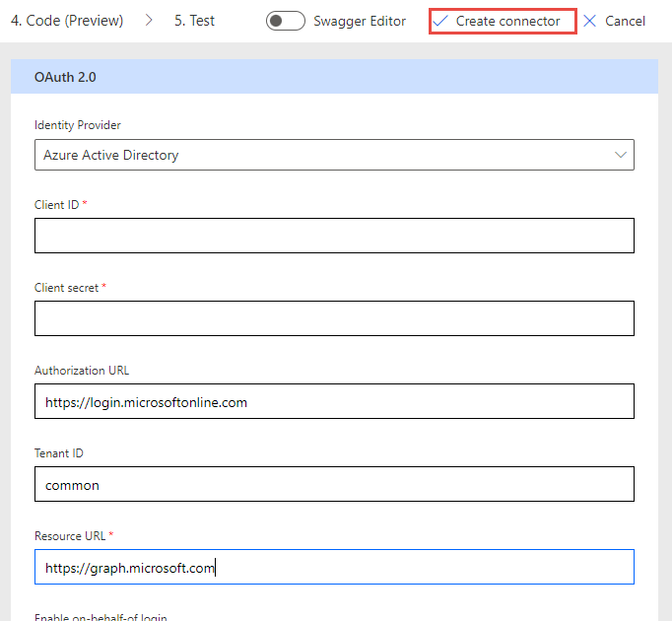Viewport: 672px width, 621px height.
Task: Focus the Client secret input field
Action: click(334, 318)
